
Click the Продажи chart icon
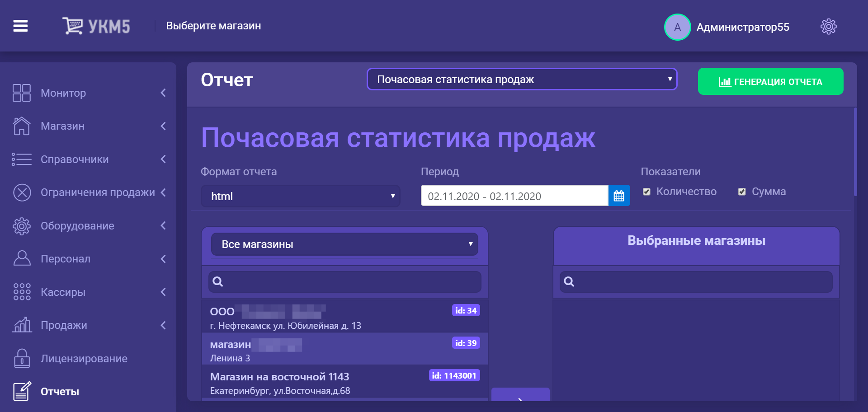click(x=22, y=325)
